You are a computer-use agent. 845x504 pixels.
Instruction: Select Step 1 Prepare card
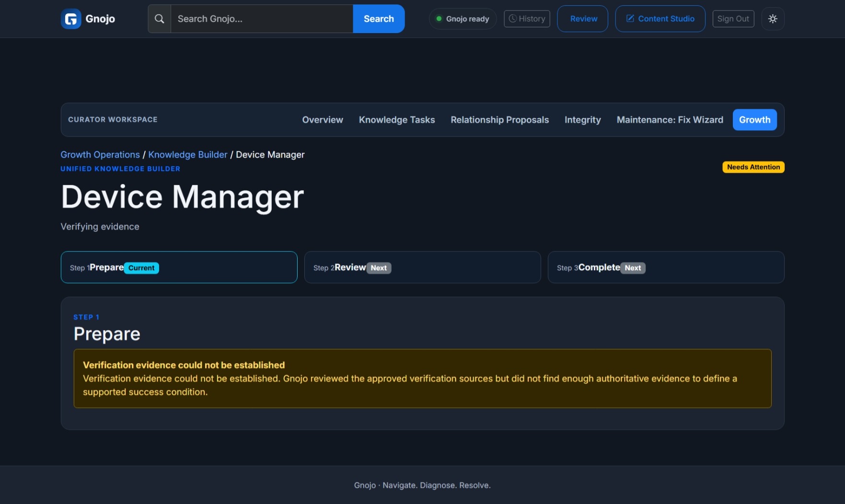tap(179, 267)
